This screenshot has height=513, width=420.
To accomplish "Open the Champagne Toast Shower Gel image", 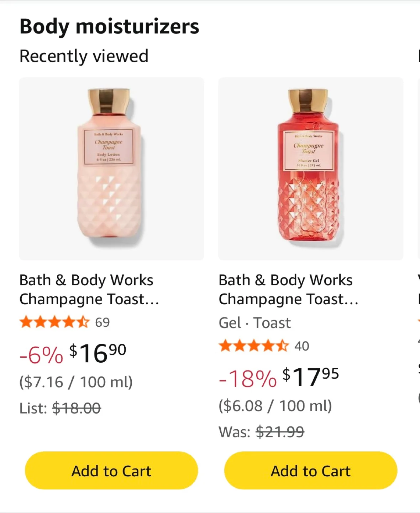I will 311,169.
